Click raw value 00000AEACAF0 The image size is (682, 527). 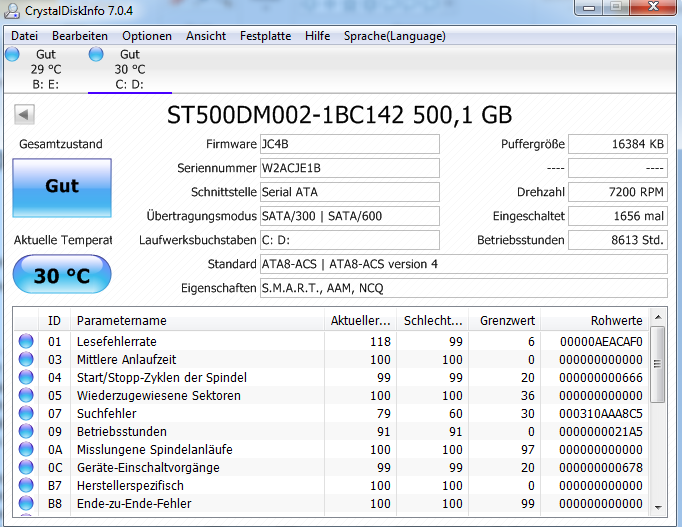click(601, 342)
